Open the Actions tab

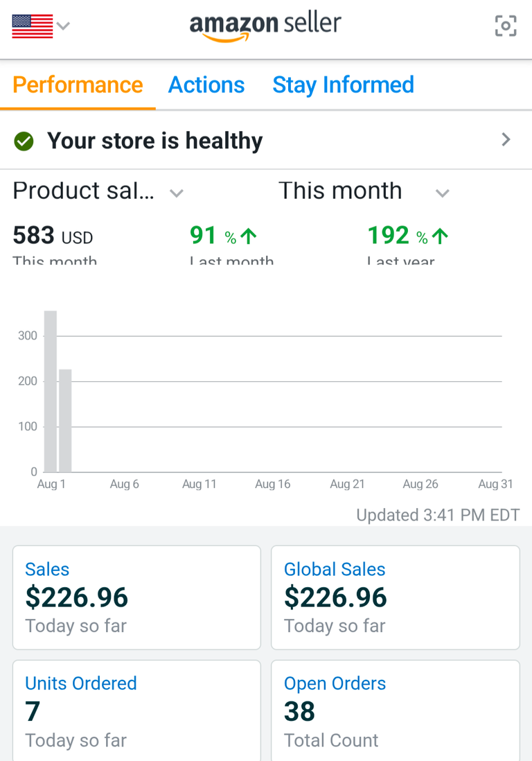point(206,85)
